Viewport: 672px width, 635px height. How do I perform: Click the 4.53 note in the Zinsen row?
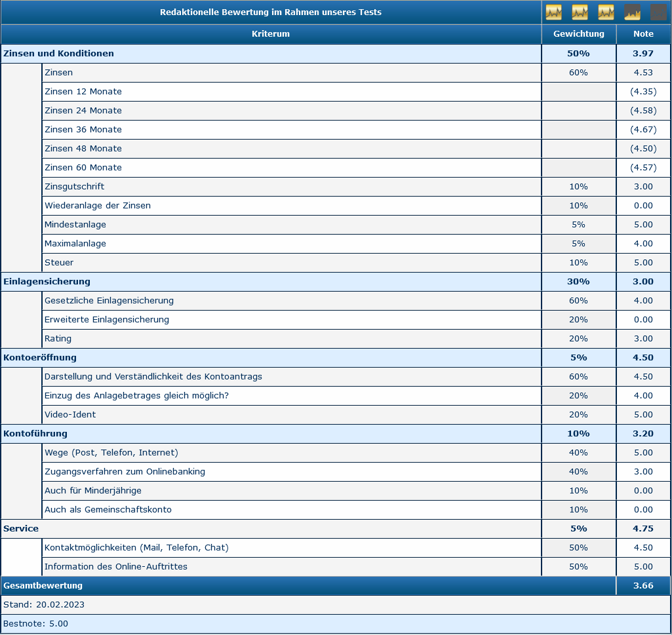[643, 72]
